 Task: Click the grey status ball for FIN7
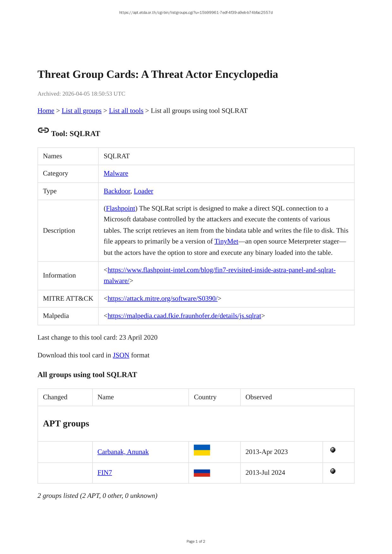333,471
